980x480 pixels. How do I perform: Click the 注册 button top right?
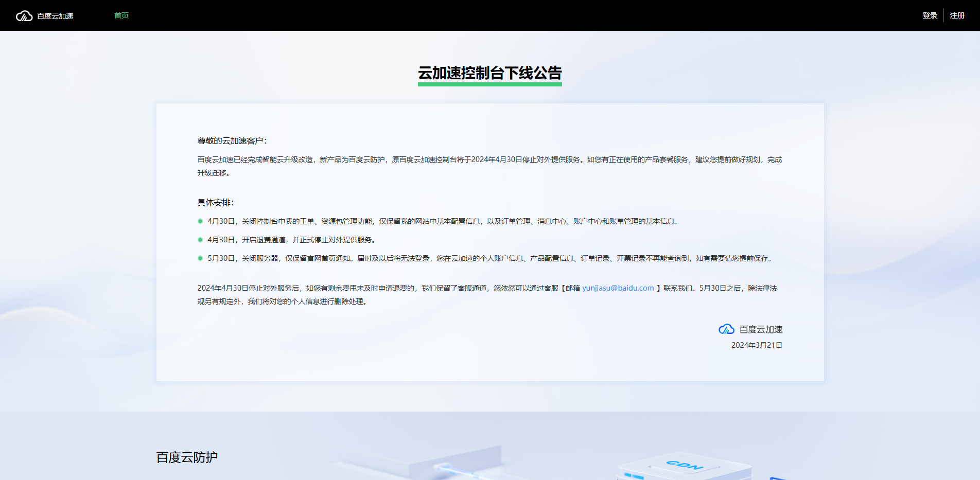[957, 15]
